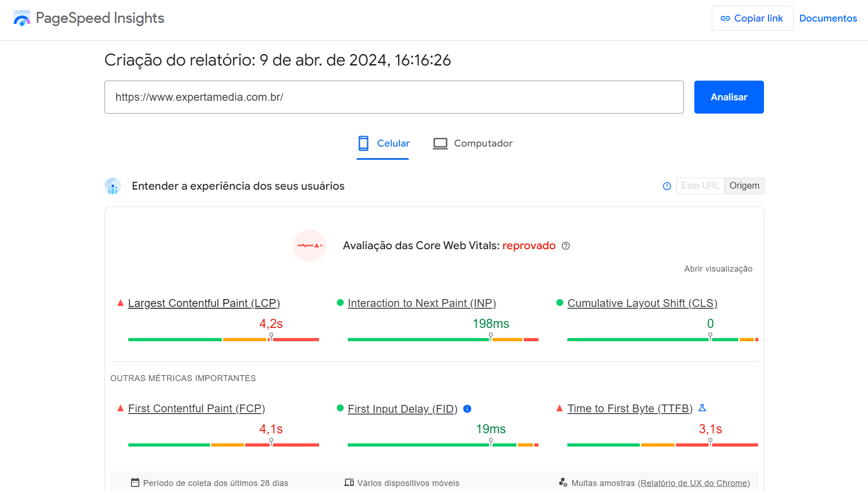Click the PageSpeed Insights logo icon
The image size is (868, 491).
coord(22,17)
